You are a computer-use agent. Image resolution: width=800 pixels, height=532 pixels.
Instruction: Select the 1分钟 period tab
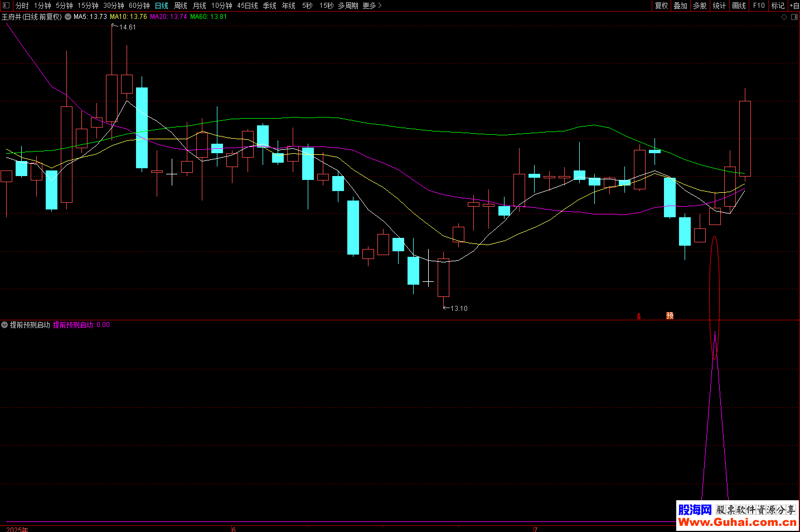[x=42, y=6]
